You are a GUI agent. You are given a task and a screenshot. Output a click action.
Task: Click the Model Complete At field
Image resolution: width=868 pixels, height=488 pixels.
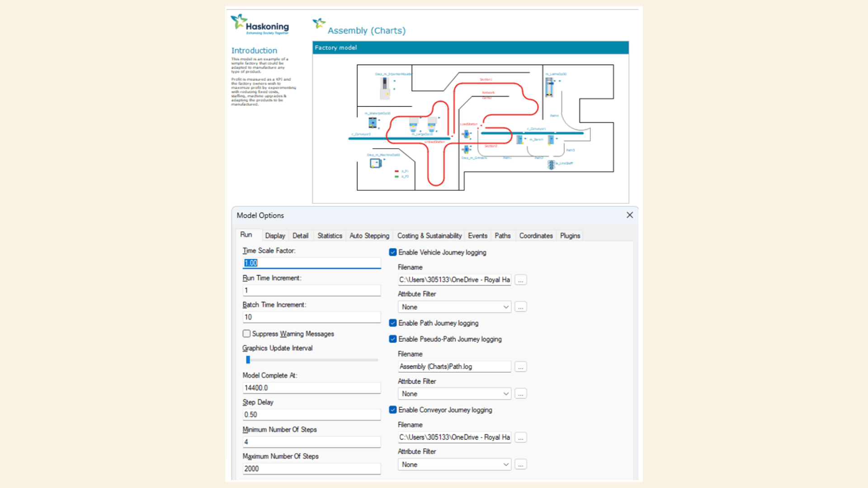pyautogui.click(x=311, y=388)
